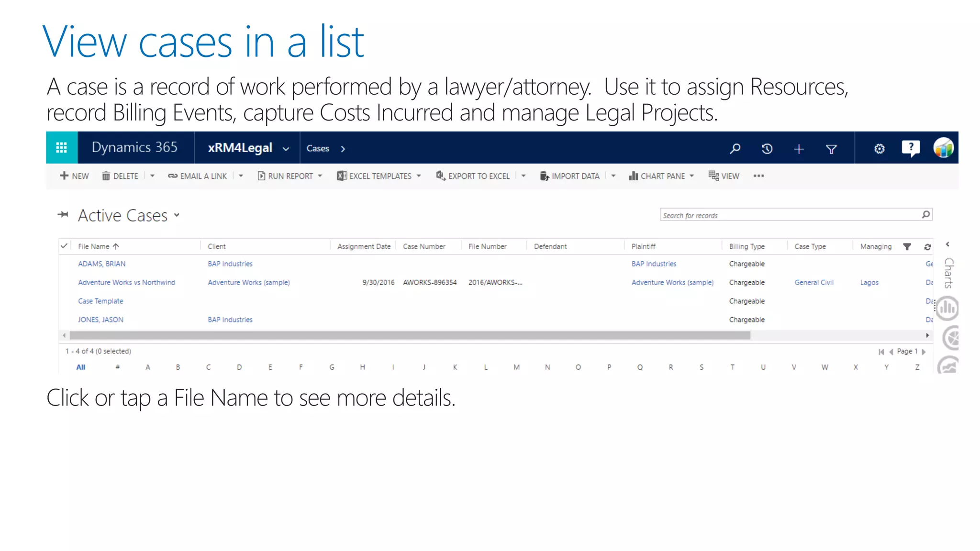Open Adventure Works (sample) plaintiff link
This screenshot has width=980, height=551.
click(672, 283)
